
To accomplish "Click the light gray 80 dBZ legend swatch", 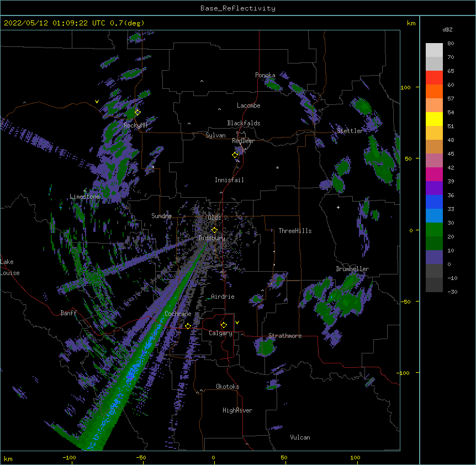I will [434, 50].
